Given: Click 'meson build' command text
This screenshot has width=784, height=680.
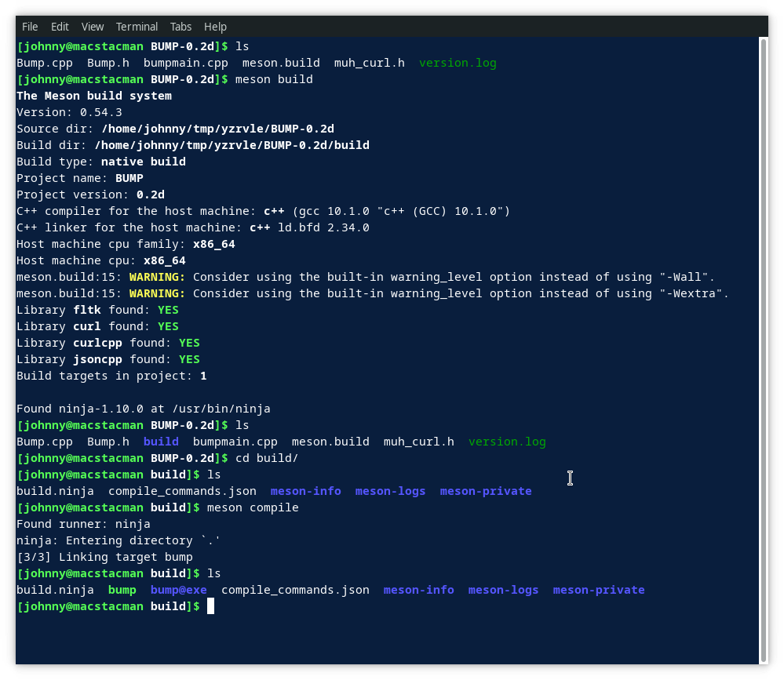Looking at the screenshot, I should (274, 79).
